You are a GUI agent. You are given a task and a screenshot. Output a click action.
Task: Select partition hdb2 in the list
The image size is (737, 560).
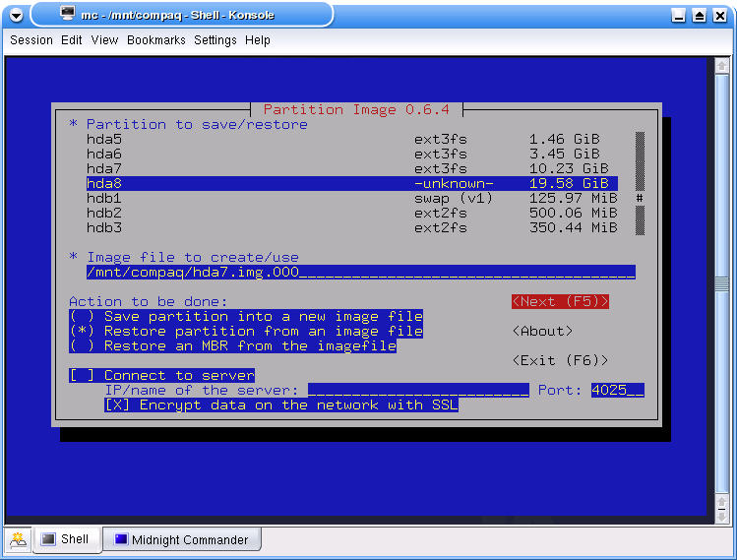tap(352, 213)
